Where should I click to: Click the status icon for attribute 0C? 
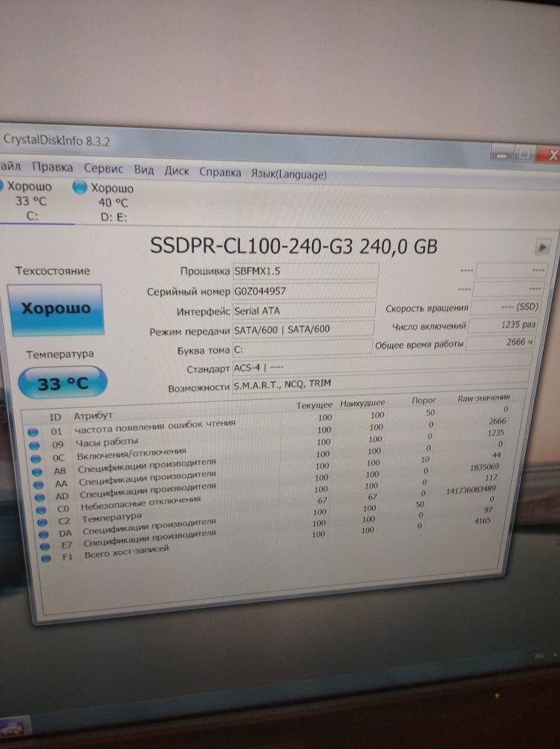coord(36,458)
